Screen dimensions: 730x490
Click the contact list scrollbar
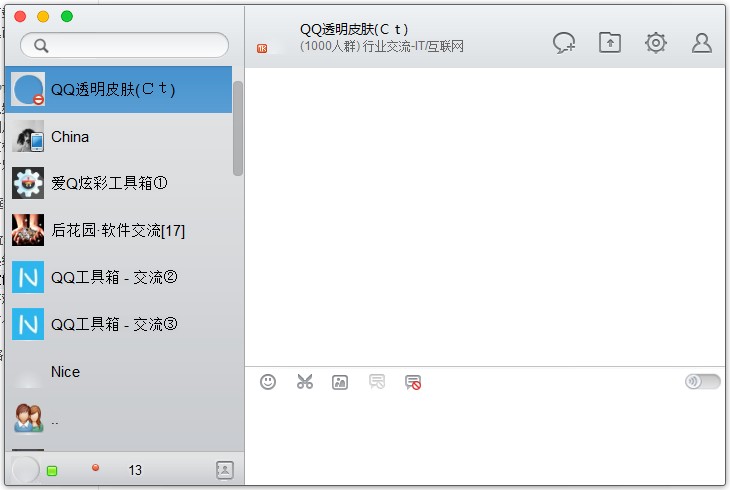[x=238, y=129]
